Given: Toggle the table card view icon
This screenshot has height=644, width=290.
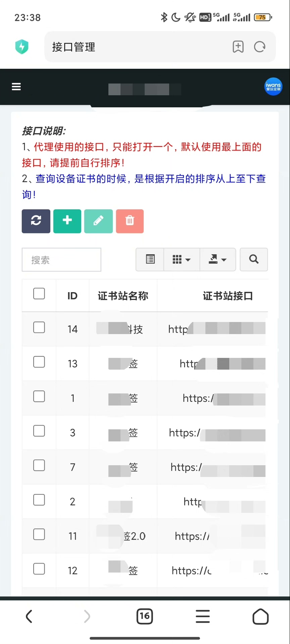Looking at the screenshot, I should pyautogui.click(x=150, y=259).
